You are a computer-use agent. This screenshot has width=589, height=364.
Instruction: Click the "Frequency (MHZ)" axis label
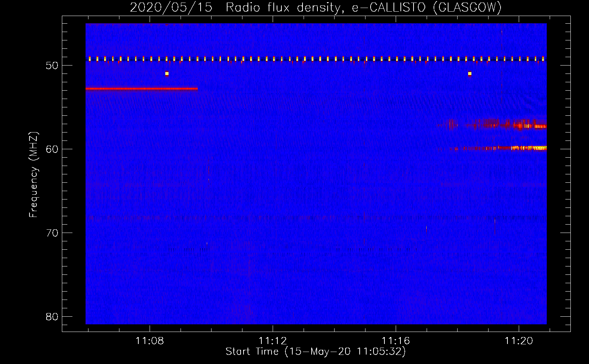[x=33, y=175]
